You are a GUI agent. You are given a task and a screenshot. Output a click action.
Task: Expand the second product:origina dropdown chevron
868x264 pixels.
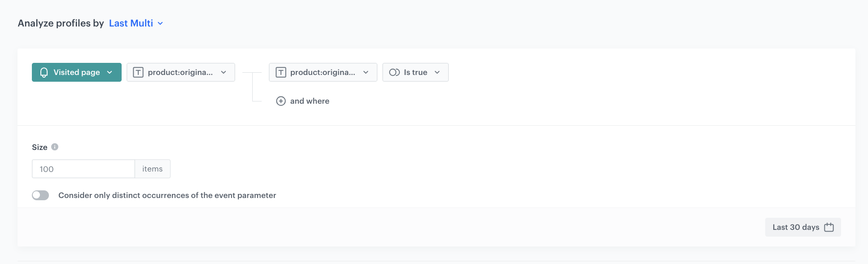point(366,72)
